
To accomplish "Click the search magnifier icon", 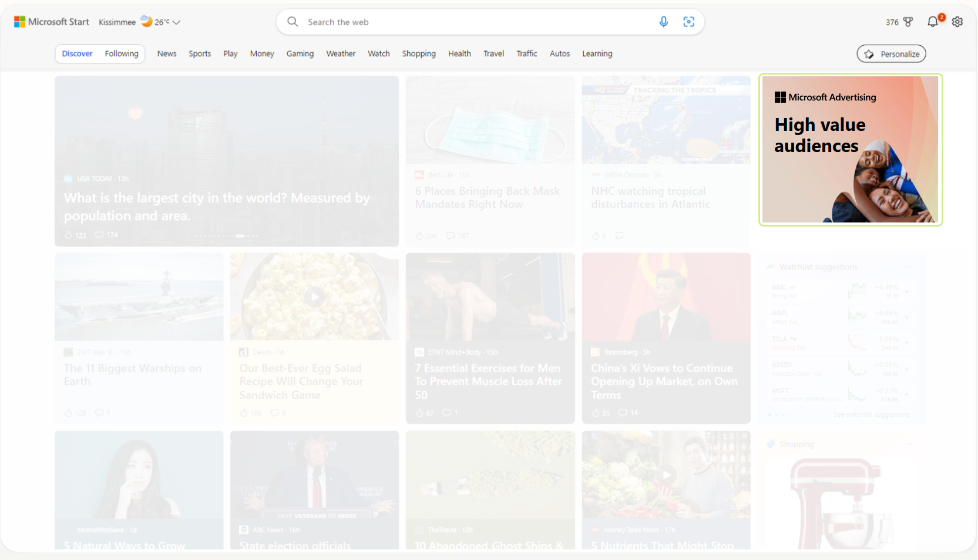I will coord(292,22).
